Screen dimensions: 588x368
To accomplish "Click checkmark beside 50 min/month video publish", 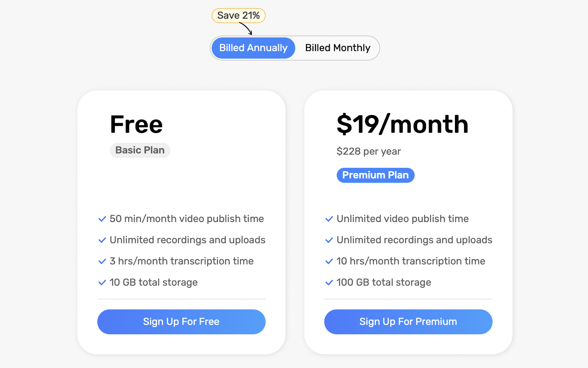I will (102, 219).
